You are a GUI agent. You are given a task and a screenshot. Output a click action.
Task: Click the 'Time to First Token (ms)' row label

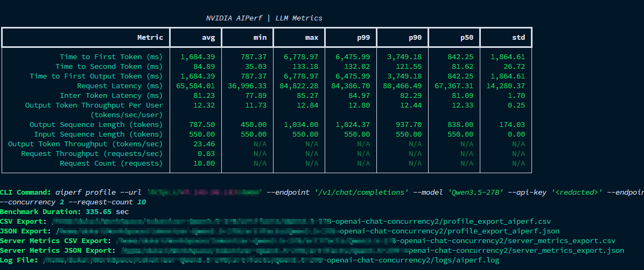(111, 56)
